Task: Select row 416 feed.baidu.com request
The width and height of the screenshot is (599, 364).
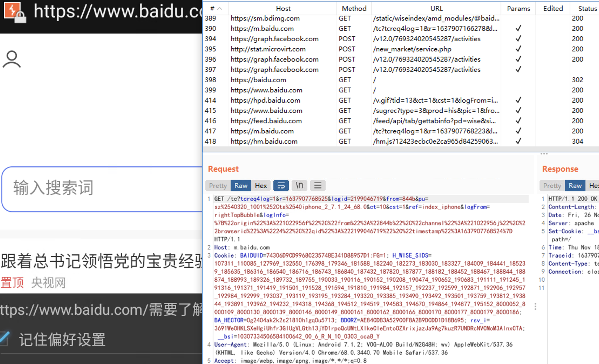Action: [401, 121]
